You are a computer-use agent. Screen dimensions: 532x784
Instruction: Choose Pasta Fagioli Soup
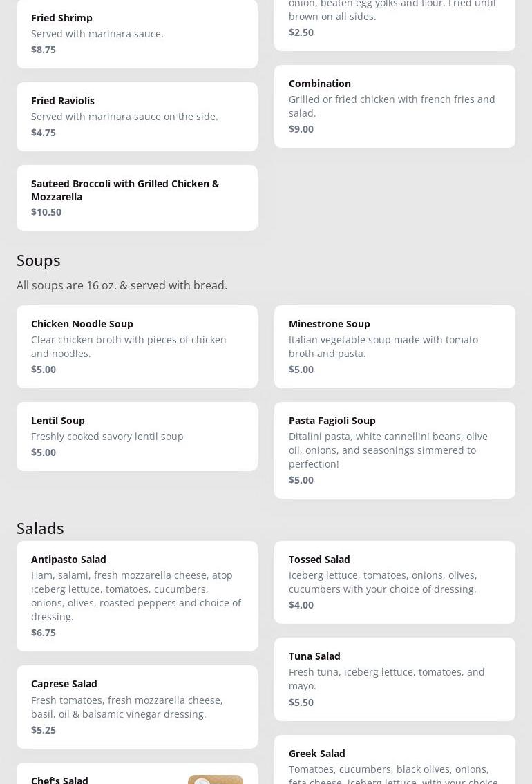tap(395, 450)
